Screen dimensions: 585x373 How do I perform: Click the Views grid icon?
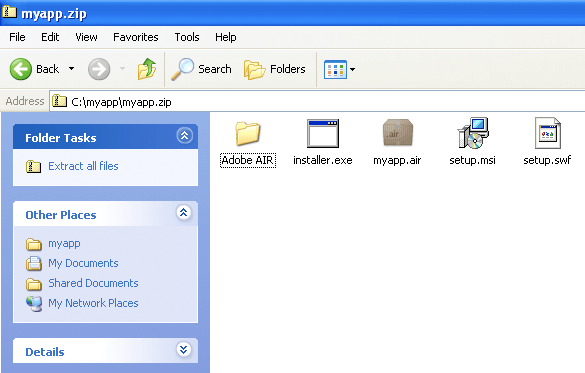(335, 69)
